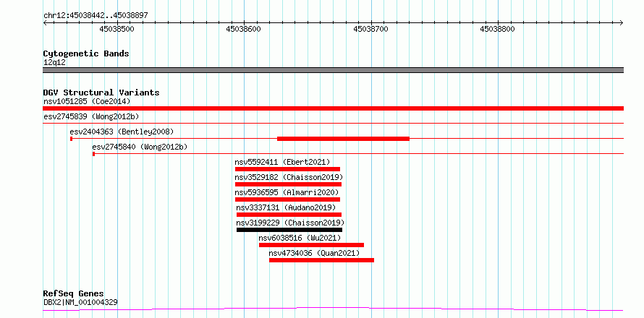Select the red bar under nsv4734036

tap(321, 260)
